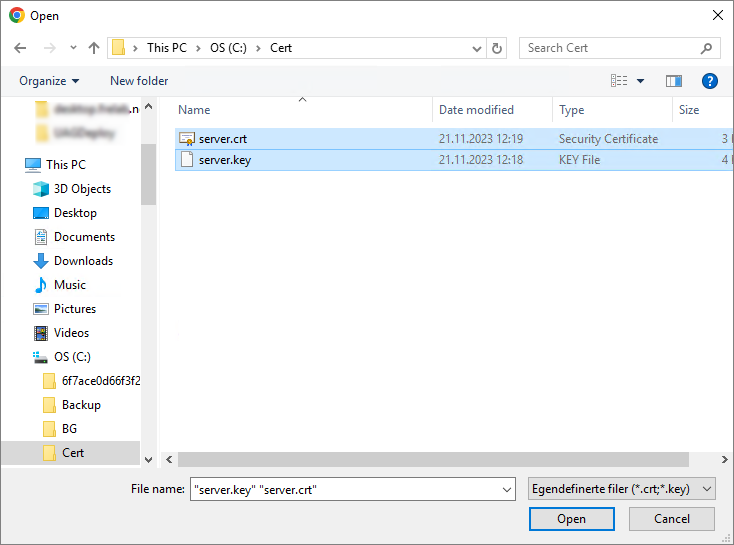Image resolution: width=734 pixels, height=545 pixels.
Task: Cancel the file dialog
Action: (671, 519)
